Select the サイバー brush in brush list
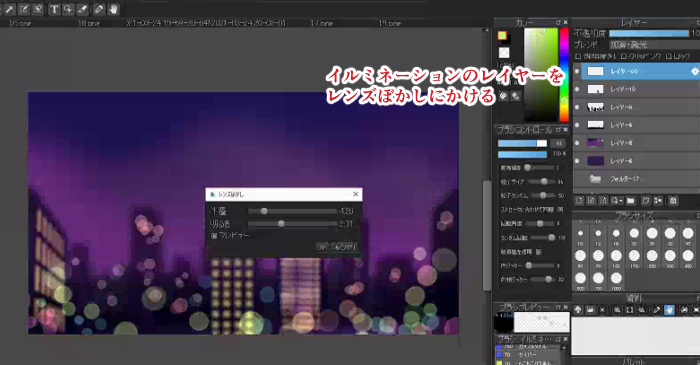This screenshot has width=700, height=365. 528,355
